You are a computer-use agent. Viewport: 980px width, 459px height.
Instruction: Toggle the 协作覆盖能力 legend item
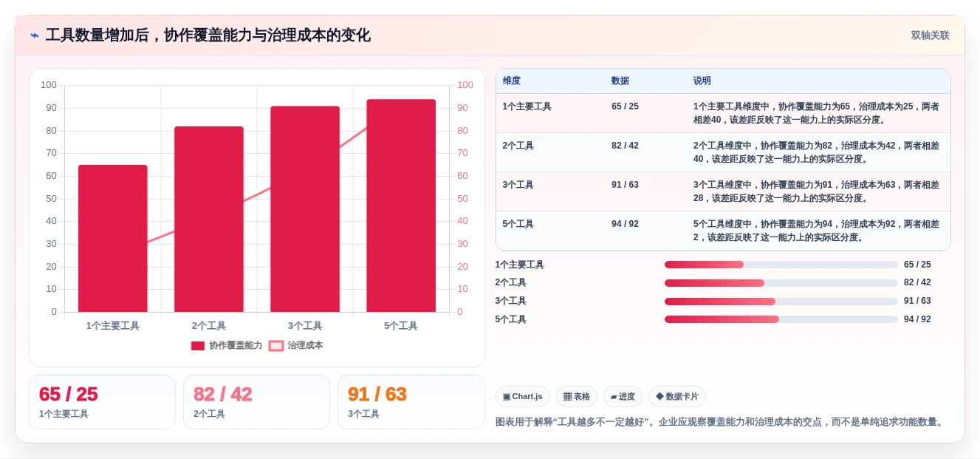click(x=227, y=345)
